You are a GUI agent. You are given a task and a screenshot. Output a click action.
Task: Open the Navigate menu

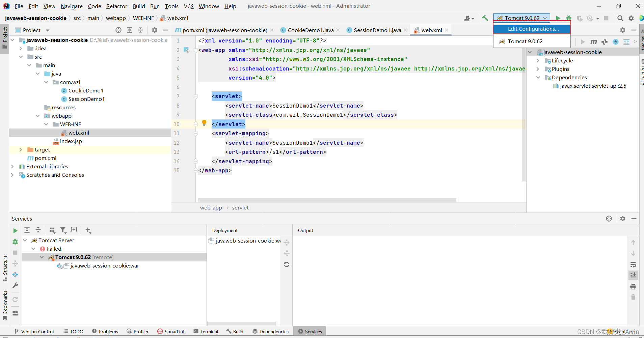72,6
